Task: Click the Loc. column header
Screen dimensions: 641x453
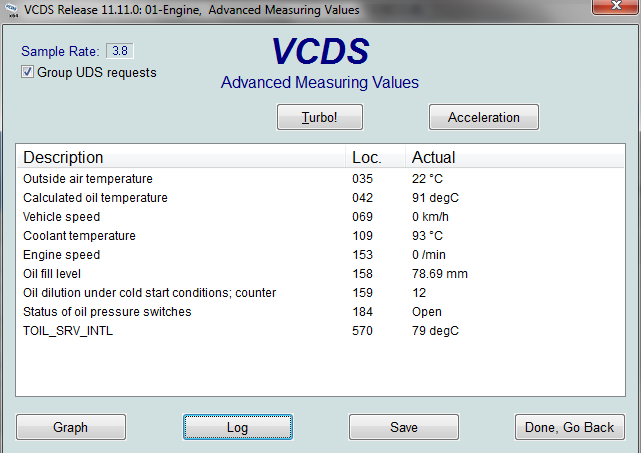Action: click(375, 157)
